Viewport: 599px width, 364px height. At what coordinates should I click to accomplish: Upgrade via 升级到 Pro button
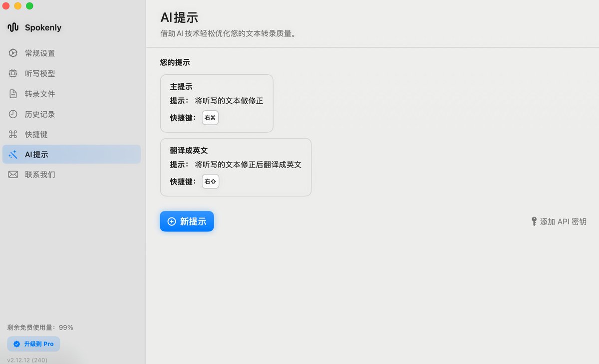coord(33,344)
